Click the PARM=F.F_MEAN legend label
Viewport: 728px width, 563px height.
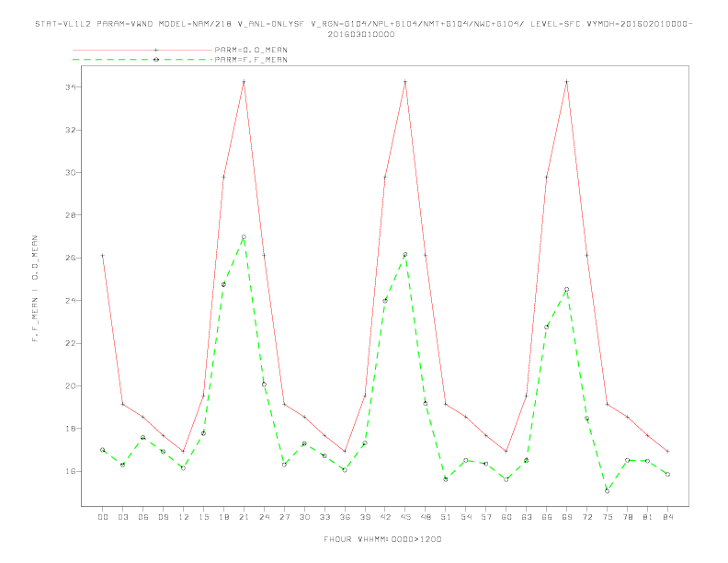[x=251, y=60]
